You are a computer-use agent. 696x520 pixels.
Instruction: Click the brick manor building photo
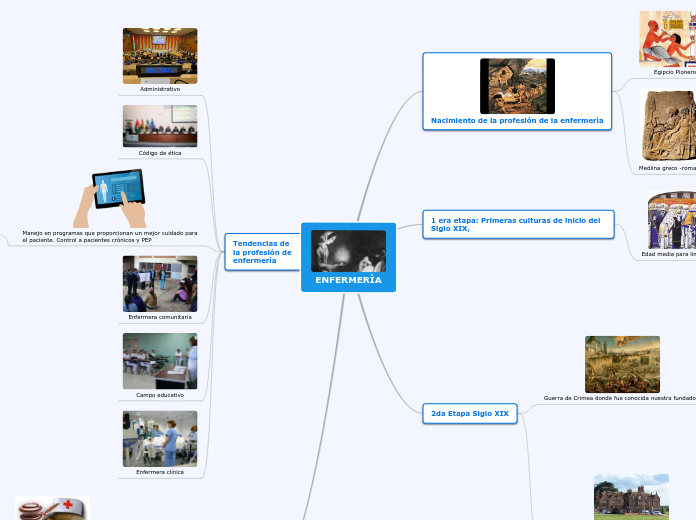click(632, 497)
